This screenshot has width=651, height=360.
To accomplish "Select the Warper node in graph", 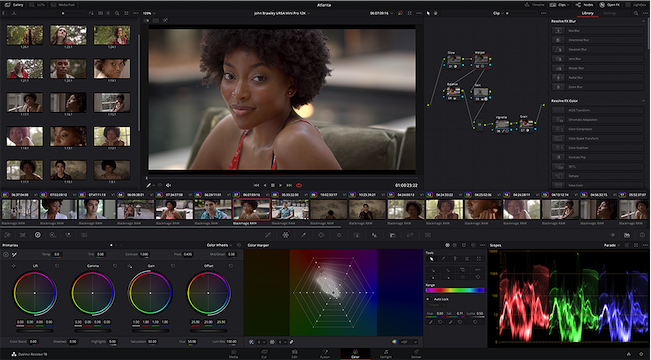I will [x=481, y=61].
